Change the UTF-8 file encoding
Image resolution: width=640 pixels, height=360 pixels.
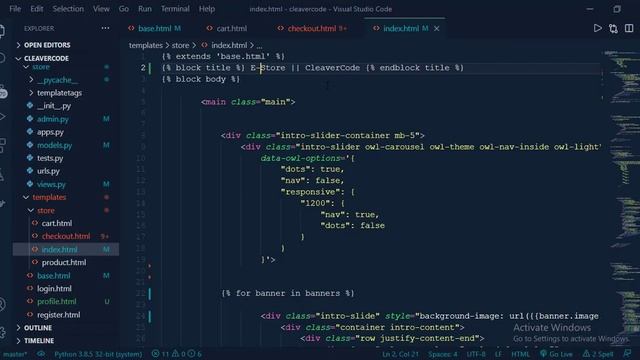click(476, 354)
